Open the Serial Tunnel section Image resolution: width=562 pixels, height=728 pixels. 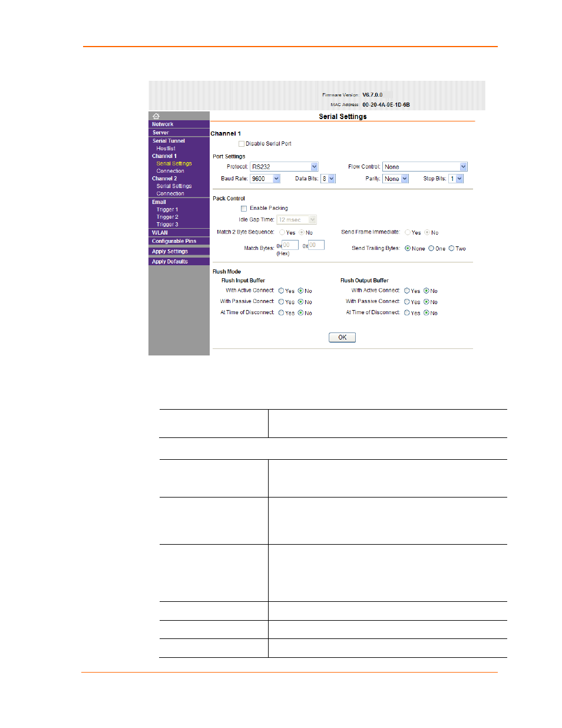[168, 141]
